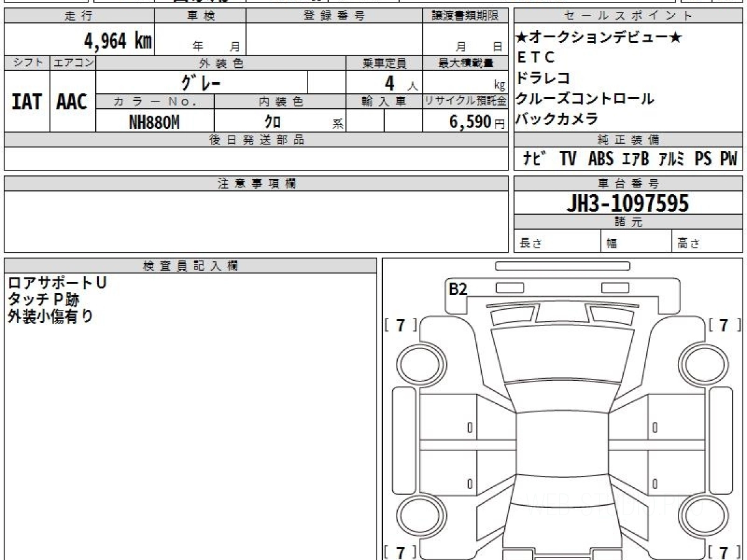Click the 長さ dimension label
This screenshot has width=747, height=560.
point(531,244)
